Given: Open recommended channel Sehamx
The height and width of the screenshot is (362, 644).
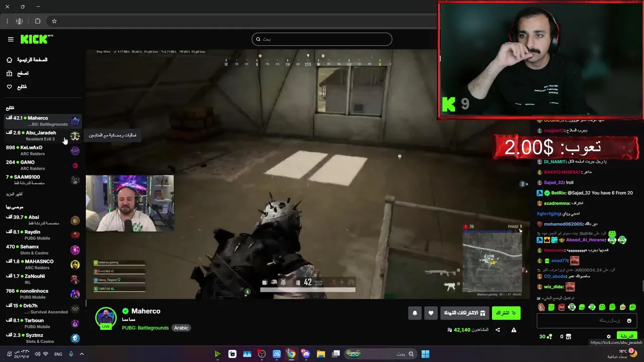Looking at the screenshot, I should tap(43, 249).
